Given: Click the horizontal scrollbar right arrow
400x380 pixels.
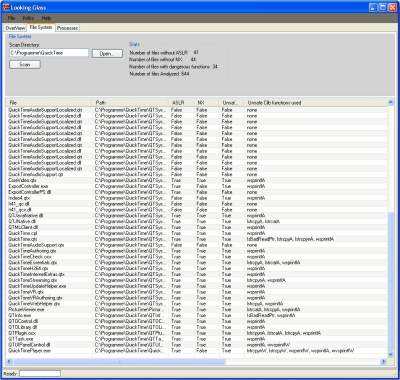Looking at the screenshot, I should tap(384, 361).
